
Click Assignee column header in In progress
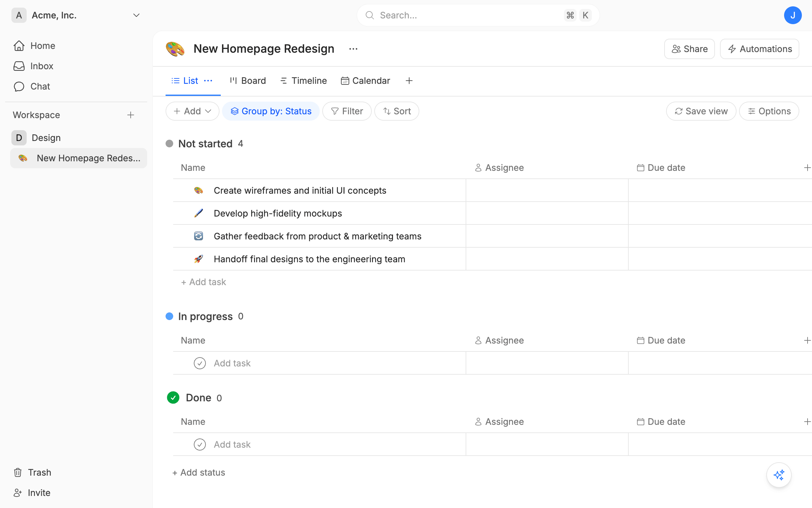point(499,340)
